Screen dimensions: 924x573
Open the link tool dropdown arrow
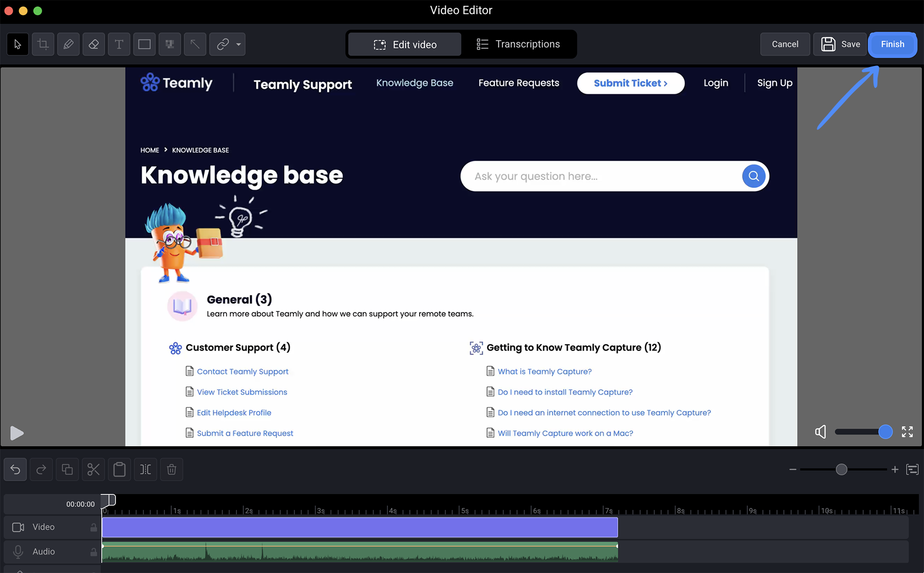tap(239, 44)
